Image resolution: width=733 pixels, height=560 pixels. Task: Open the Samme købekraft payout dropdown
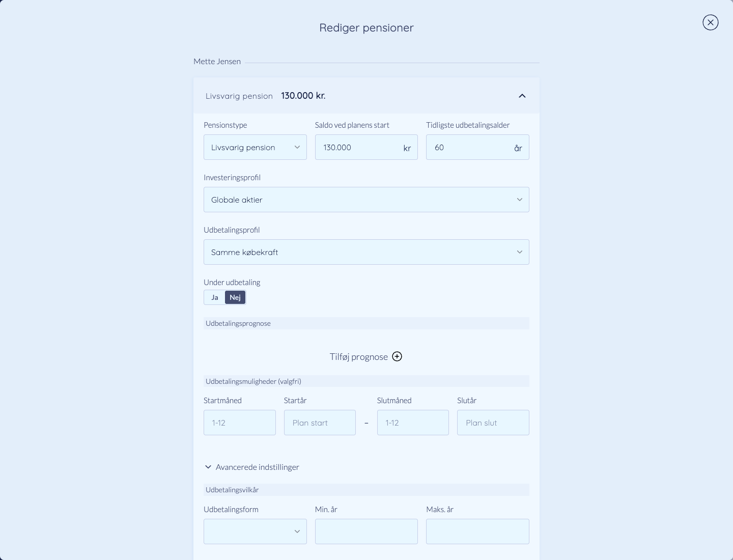366,252
